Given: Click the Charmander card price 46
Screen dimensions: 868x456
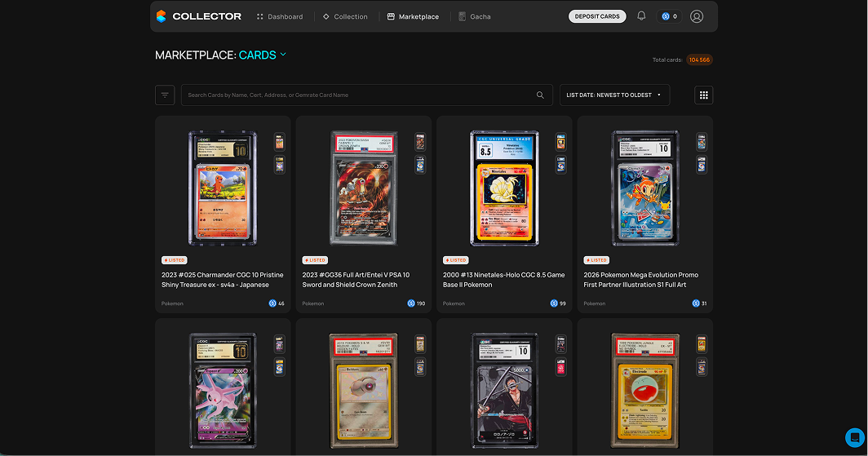Looking at the screenshot, I should pos(277,303).
